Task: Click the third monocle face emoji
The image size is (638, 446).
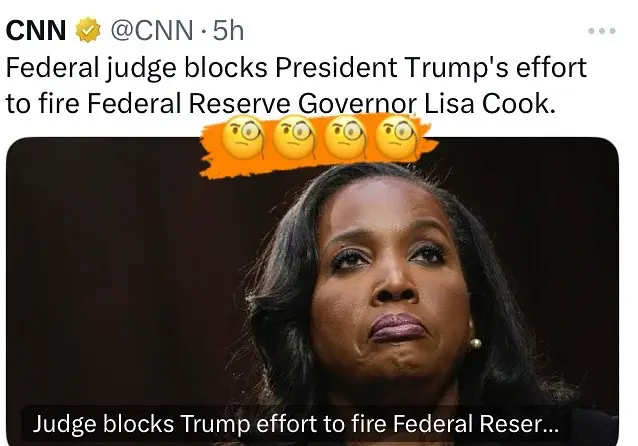Action: [x=345, y=138]
